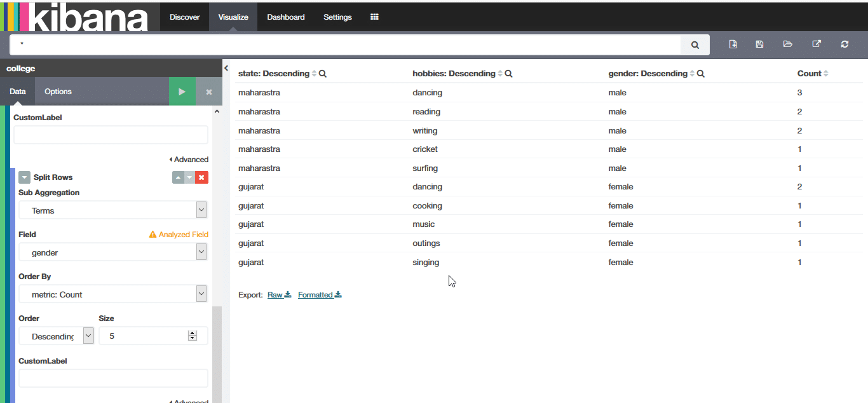Toggle the Split Rows aggregation editor collapse button

point(25,177)
